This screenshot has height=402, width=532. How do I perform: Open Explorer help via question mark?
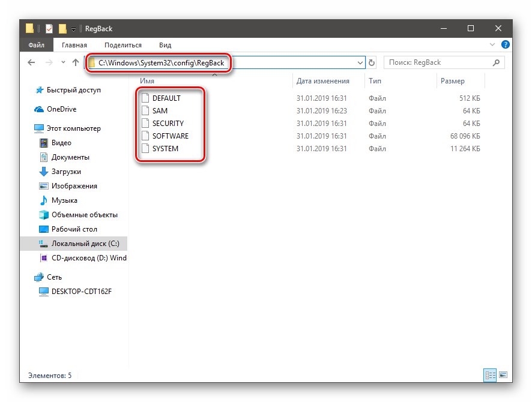505,44
